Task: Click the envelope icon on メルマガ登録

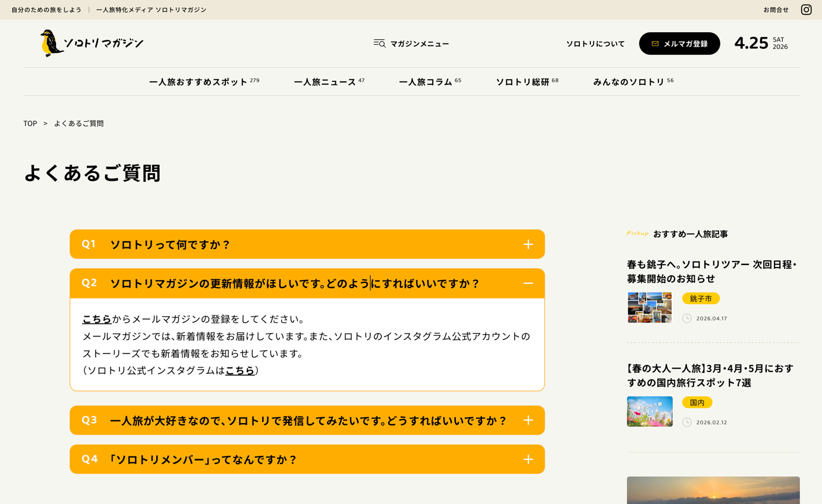Action: (x=655, y=44)
